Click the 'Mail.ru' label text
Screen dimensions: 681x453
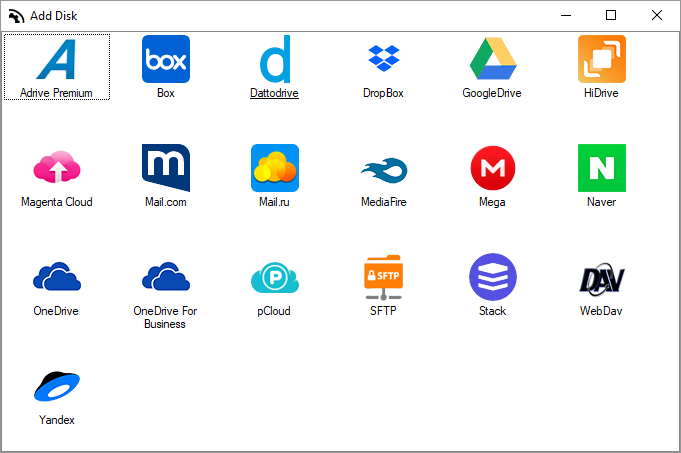[274, 202]
